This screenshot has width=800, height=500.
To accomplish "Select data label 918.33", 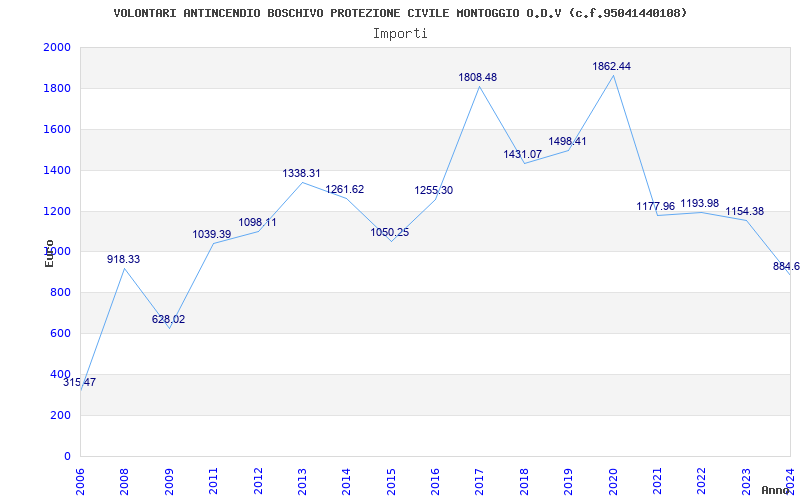I will [123, 259].
